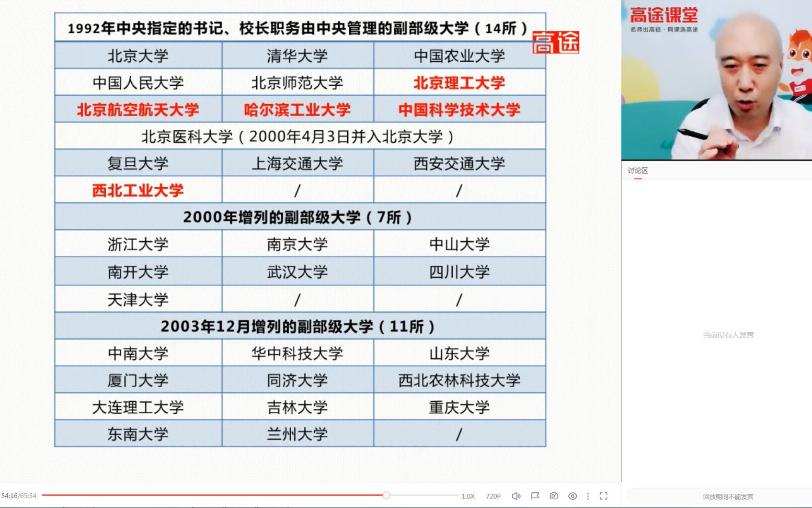Click the disabled chat input field

pos(719,496)
